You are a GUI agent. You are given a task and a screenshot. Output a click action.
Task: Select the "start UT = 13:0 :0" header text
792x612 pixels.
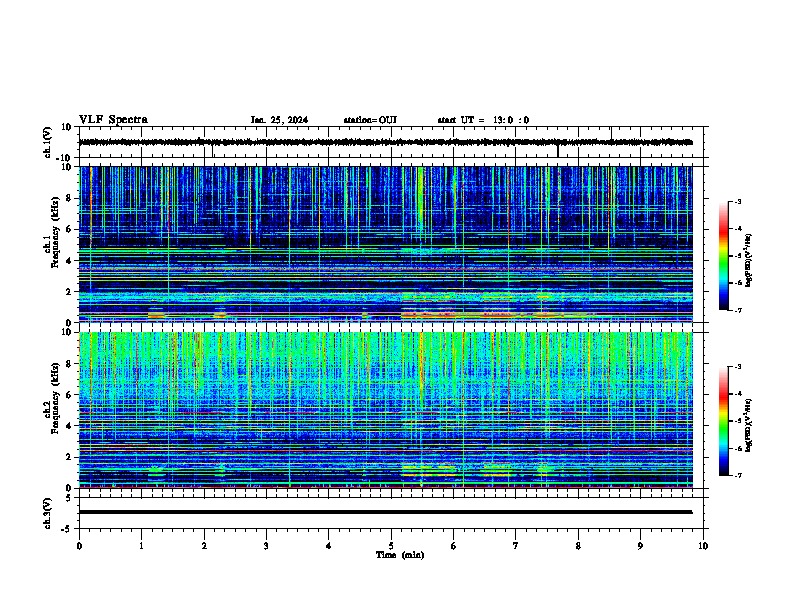point(483,120)
